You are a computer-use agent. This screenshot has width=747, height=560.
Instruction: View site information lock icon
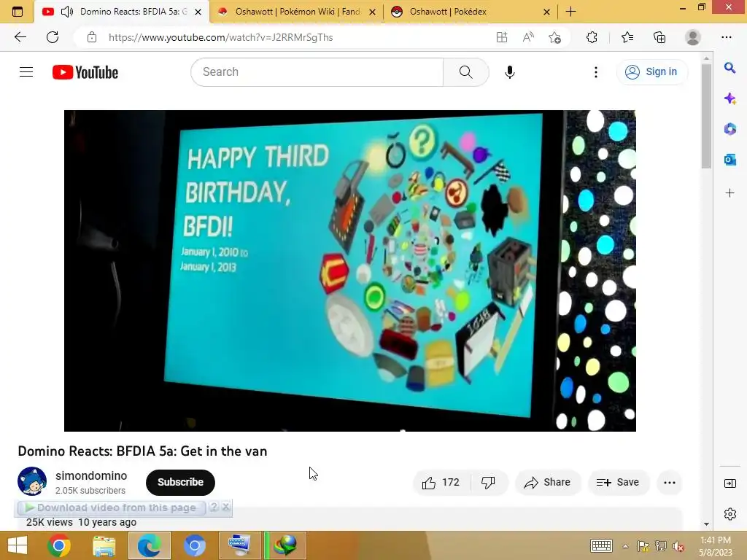92,37
